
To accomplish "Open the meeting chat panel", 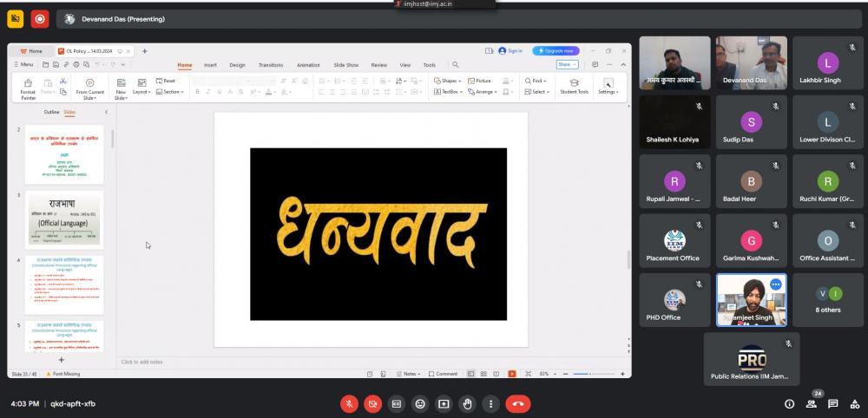I will pyautogui.click(x=832, y=404).
